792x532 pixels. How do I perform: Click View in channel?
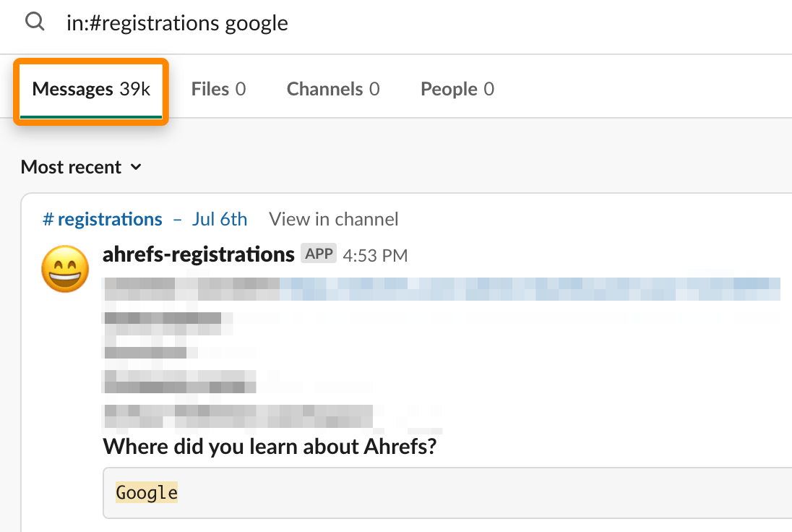point(333,219)
